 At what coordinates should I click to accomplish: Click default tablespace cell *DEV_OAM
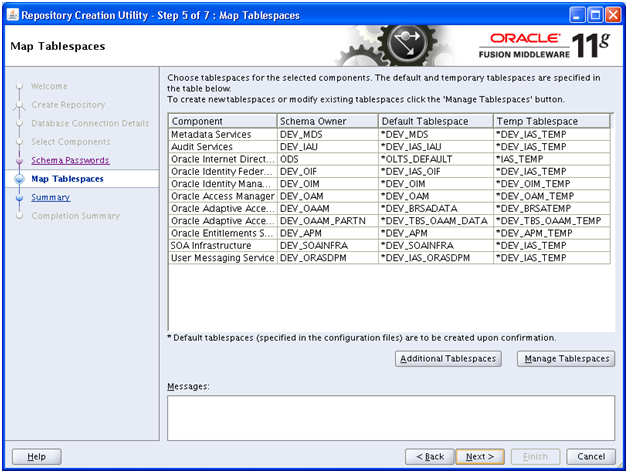(x=436, y=196)
